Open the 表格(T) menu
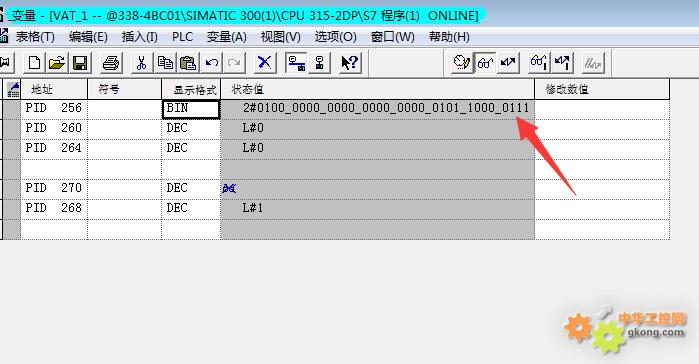 point(35,37)
